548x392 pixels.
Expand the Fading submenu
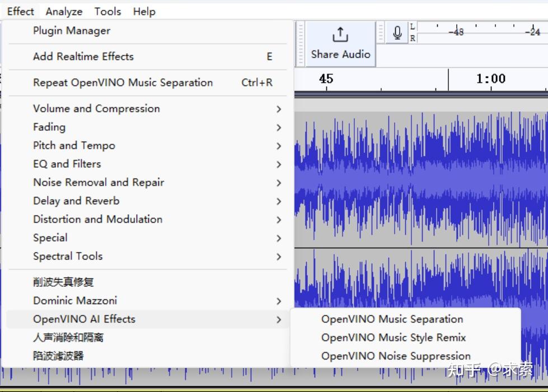(x=49, y=127)
